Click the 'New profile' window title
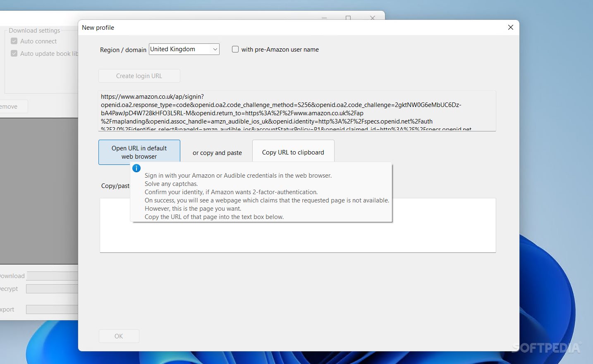Screen dimensions: 593x364 pyautogui.click(x=98, y=28)
